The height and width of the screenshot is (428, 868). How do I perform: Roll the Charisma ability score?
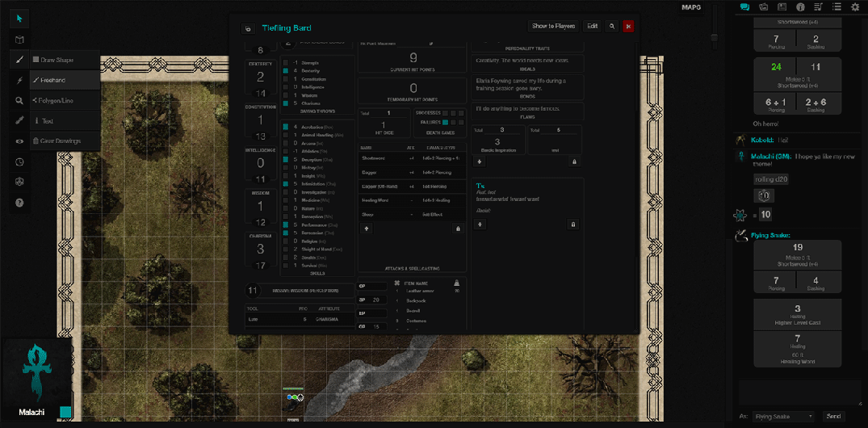(x=260, y=250)
